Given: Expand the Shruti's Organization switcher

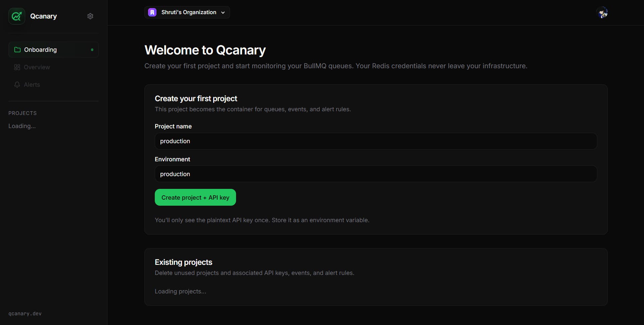Looking at the screenshot, I should pyautogui.click(x=187, y=12).
